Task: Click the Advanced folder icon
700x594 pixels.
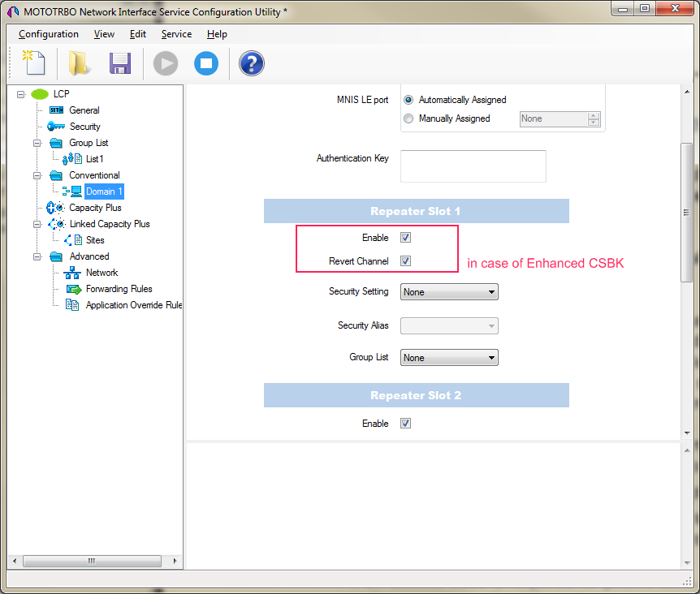Action: click(x=56, y=256)
